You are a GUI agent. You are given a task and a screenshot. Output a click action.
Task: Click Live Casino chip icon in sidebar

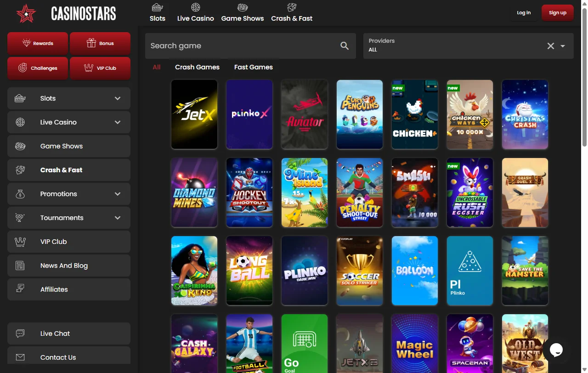pos(20,122)
